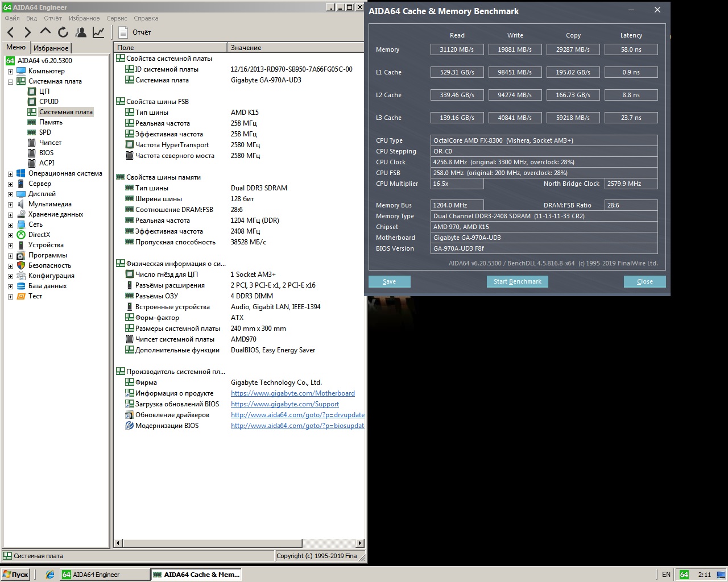The height and width of the screenshot is (582, 728).
Task: Click the Сеть network icon
Action: (x=21, y=225)
